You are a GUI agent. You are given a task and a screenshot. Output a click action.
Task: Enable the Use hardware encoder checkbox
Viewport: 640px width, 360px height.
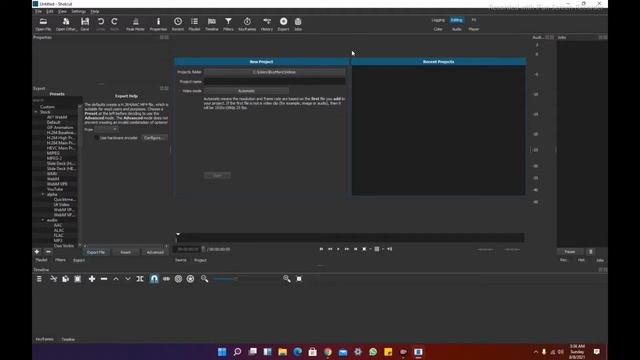tap(96, 138)
